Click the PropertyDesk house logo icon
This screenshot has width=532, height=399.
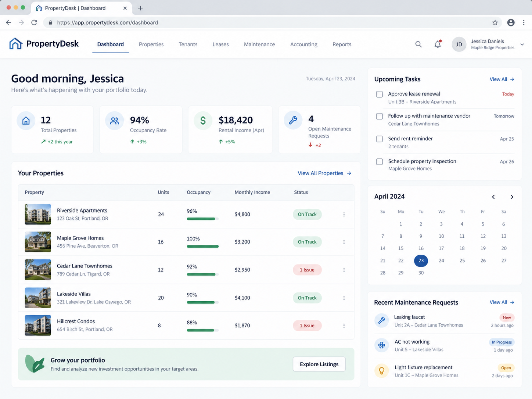click(16, 44)
